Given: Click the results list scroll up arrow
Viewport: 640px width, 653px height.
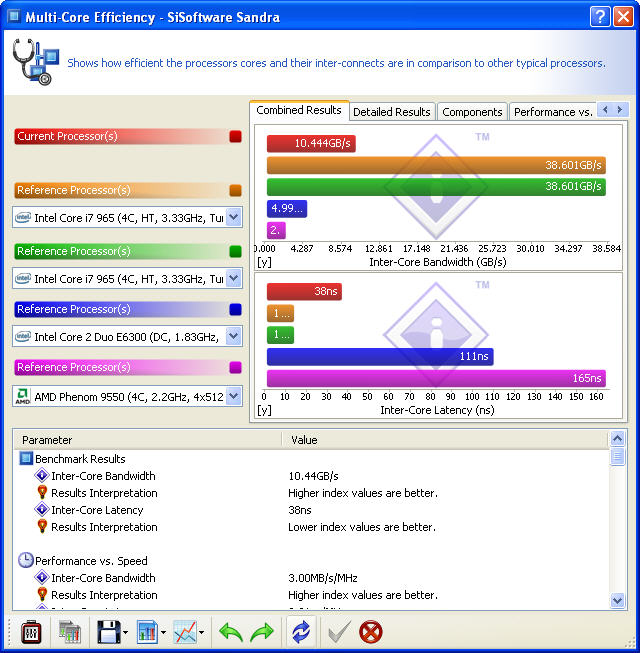Looking at the screenshot, I should coord(617,439).
